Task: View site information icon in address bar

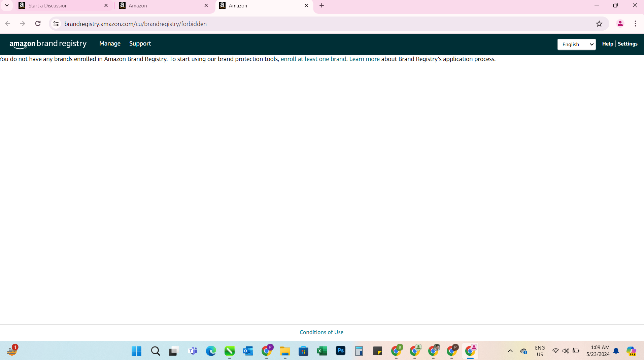Action: (56, 24)
